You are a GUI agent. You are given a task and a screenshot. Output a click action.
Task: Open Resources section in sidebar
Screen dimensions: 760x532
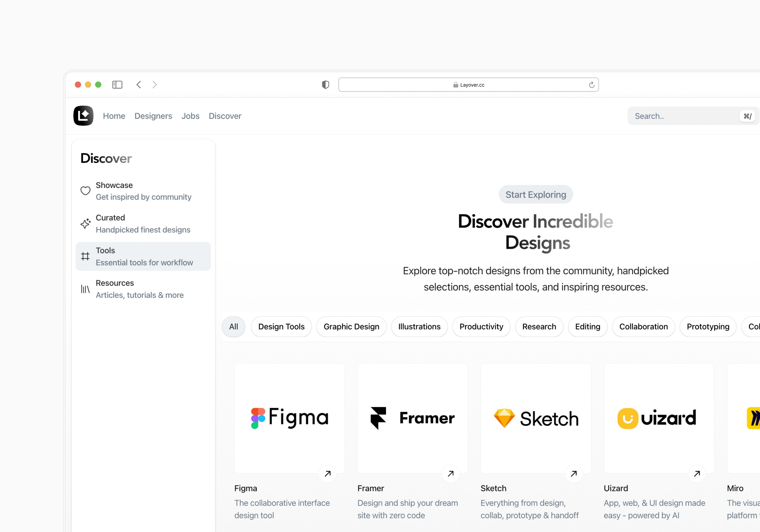pos(143,289)
